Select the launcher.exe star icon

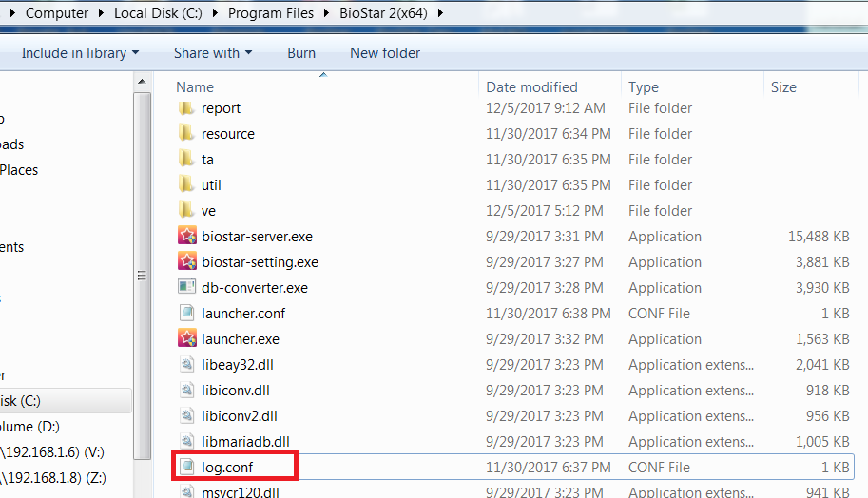tap(187, 338)
